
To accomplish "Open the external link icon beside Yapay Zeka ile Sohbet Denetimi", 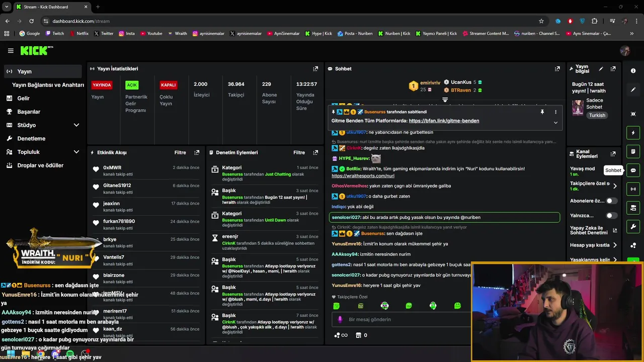I will [615, 231].
